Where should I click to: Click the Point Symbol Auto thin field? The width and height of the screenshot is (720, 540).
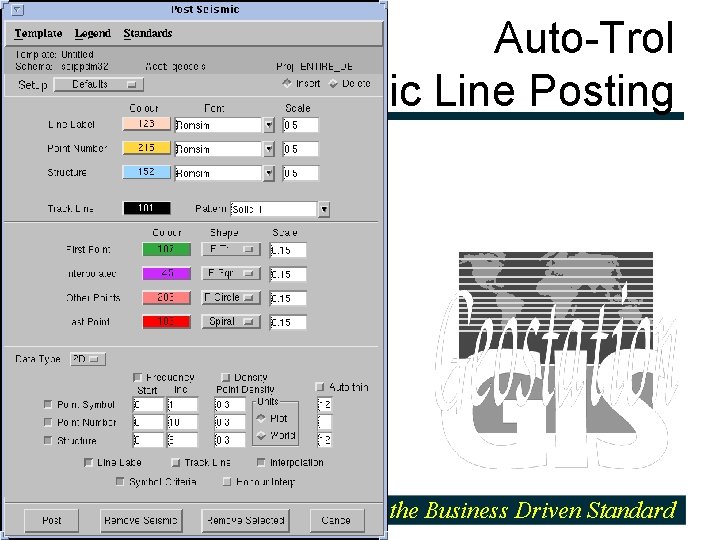coord(324,405)
